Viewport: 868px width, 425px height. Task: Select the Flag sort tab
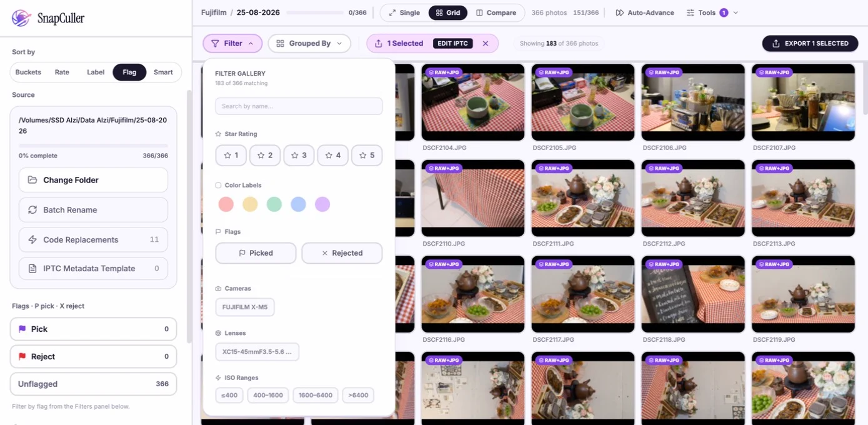[x=129, y=72]
